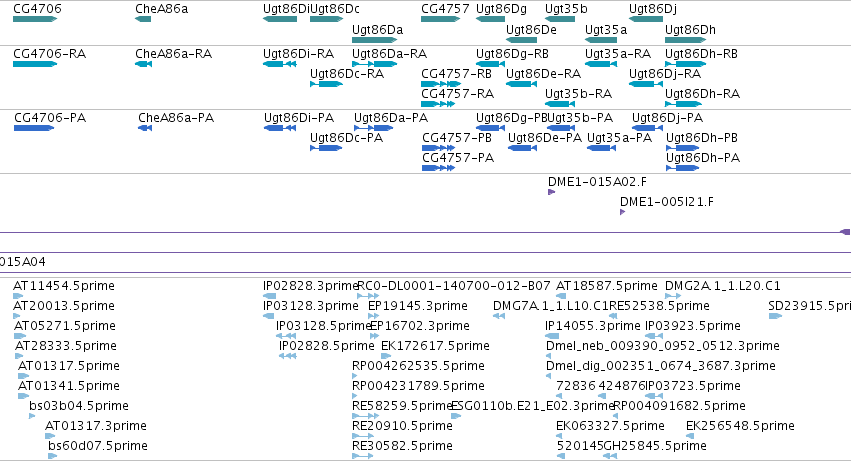
Task: Select protein Ugt86Dh-PA
Action: [682, 168]
